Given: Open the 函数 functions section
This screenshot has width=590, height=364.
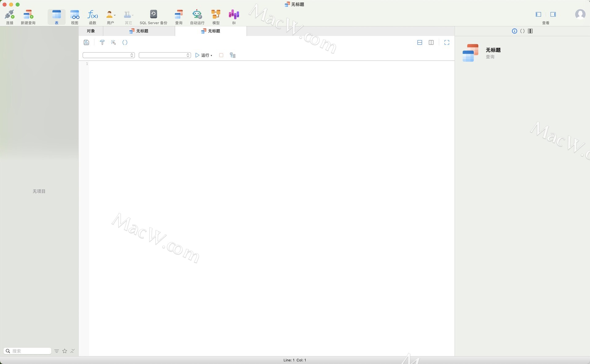Looking at the screenshot, I should click(92, 17).
